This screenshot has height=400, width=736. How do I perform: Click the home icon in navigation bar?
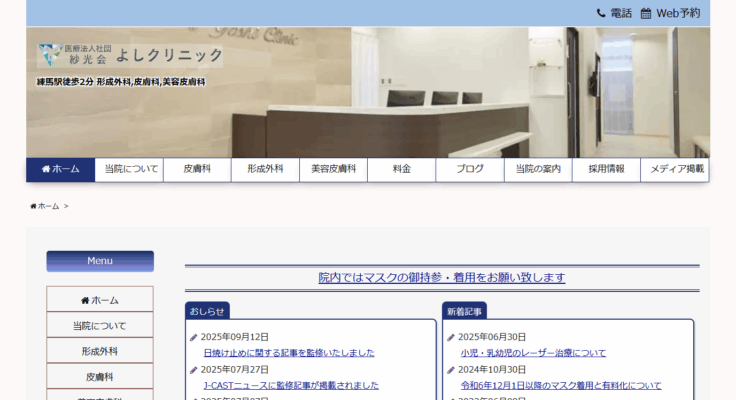46,170
